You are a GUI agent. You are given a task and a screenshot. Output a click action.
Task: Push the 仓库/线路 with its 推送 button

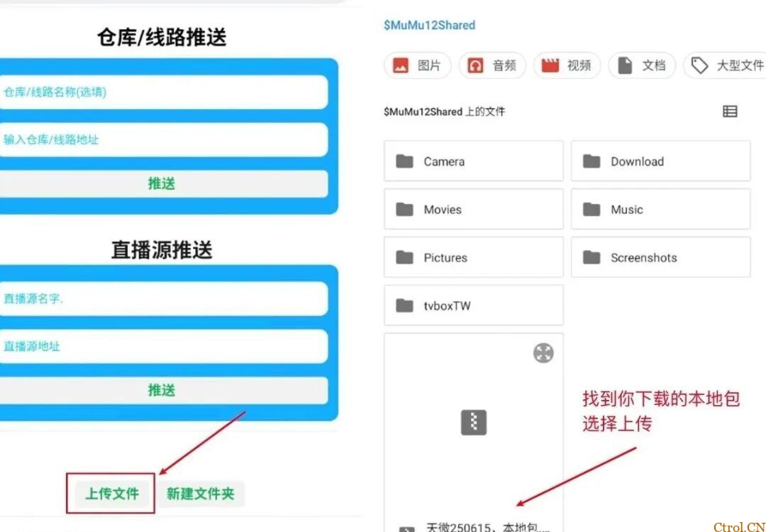coord(163,184)
